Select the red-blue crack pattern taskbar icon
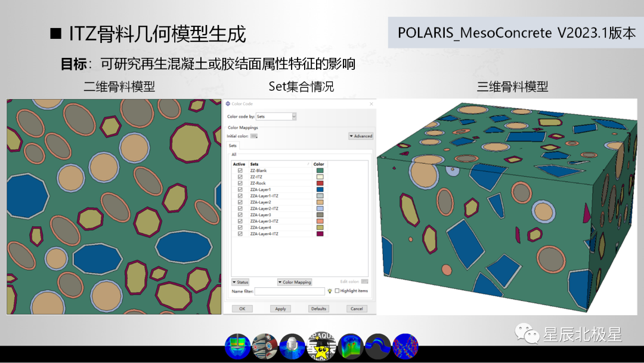 pyautogui.click(x=406, y=346)
